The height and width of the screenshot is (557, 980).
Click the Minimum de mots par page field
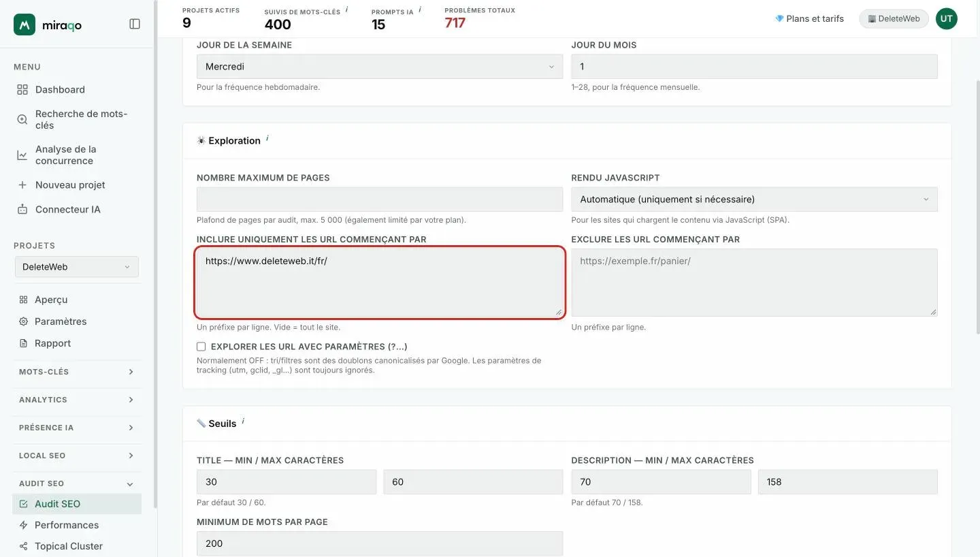(x=380, y=543)
